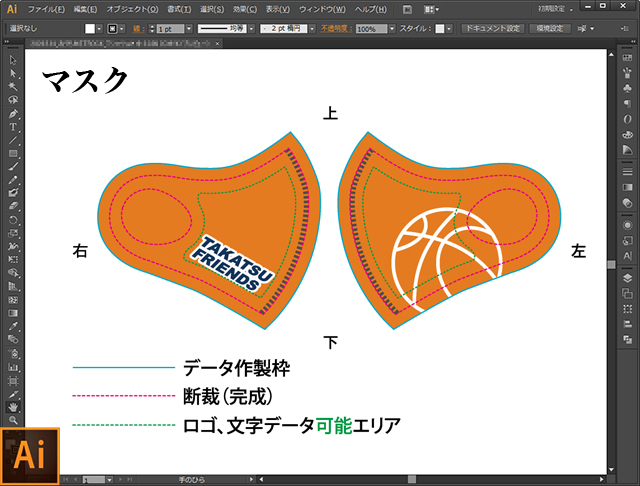Open the Align panel
This screenshot has width=640, height=486.
coord(627,324)
